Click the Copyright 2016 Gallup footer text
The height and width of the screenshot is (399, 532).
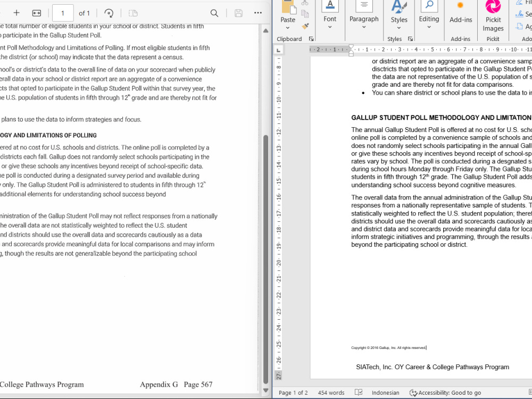tap(389, 348)
